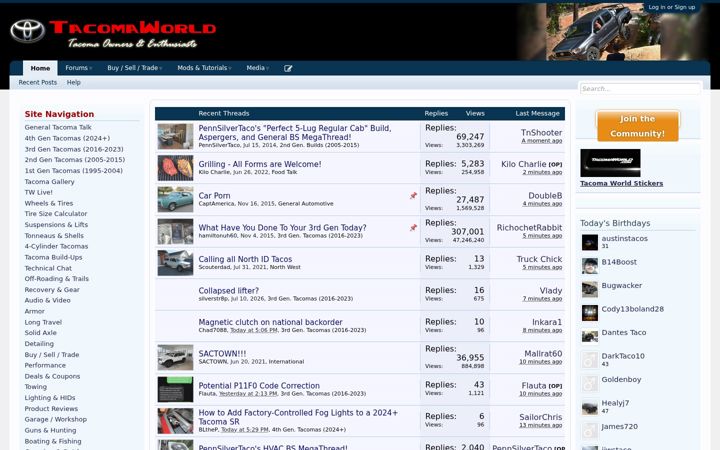Viewport: 720px width, 450px height.
Task: Open austinstacos avatar
Action: coord(590,242)
